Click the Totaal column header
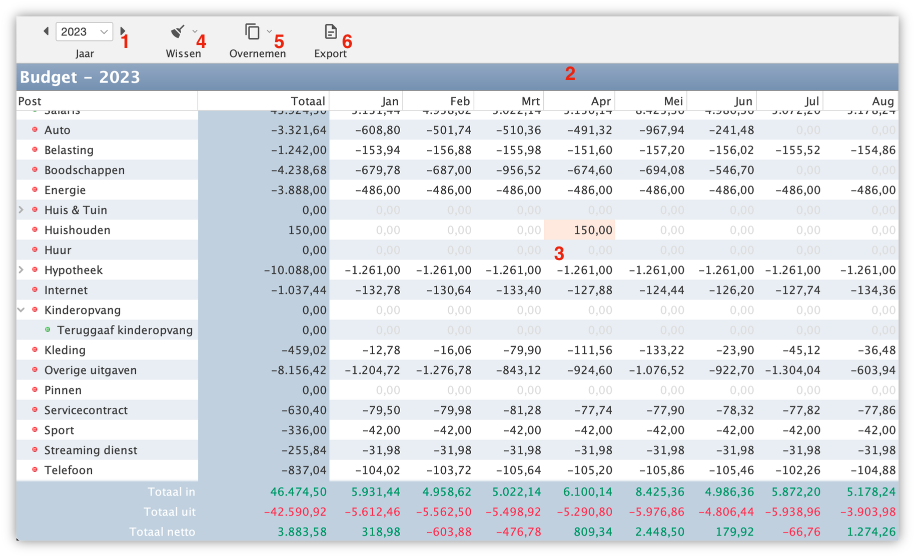This screenshot has width=914, height=557. tap(264, 101)
